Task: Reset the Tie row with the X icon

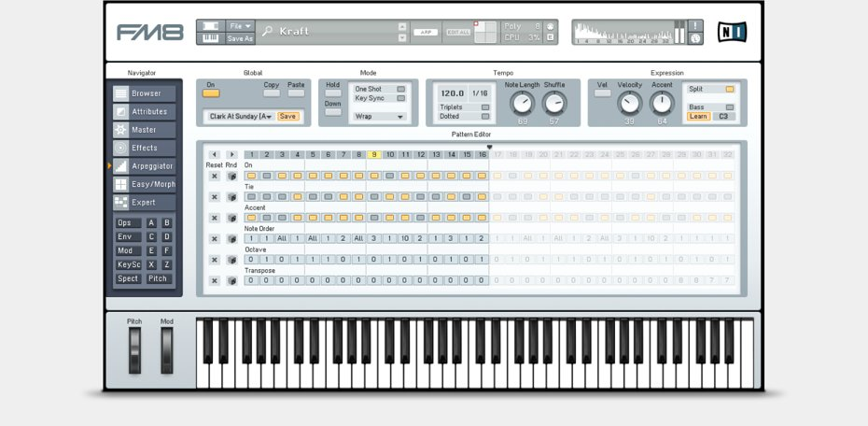Action: point(214,197)
